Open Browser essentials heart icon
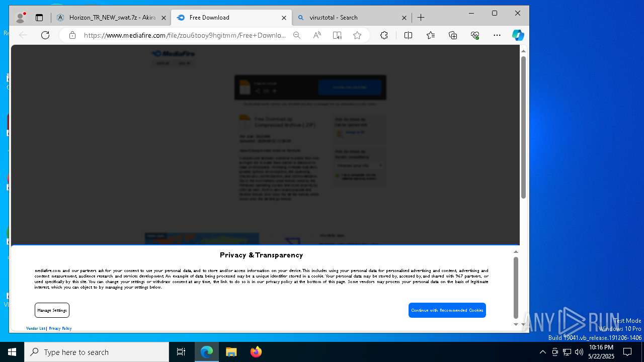Image resolution: width=644 pixels, height=362 pixels. 475,35
